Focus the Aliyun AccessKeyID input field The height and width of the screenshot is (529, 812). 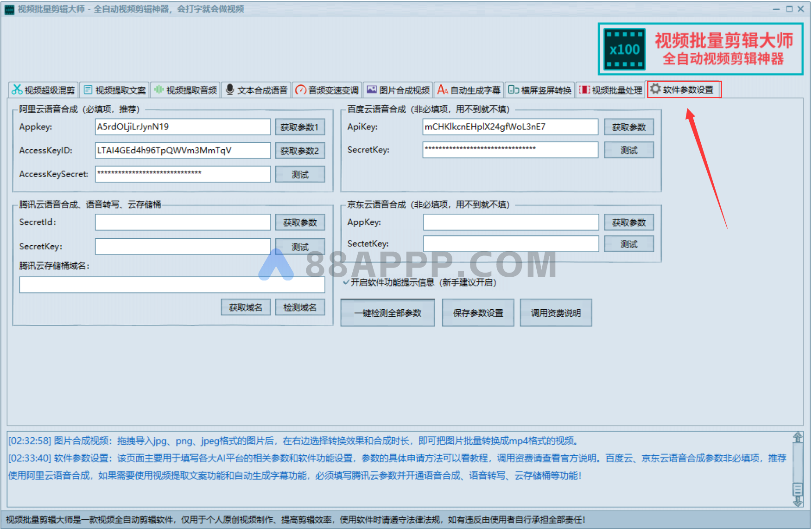[x=183, y=151]
